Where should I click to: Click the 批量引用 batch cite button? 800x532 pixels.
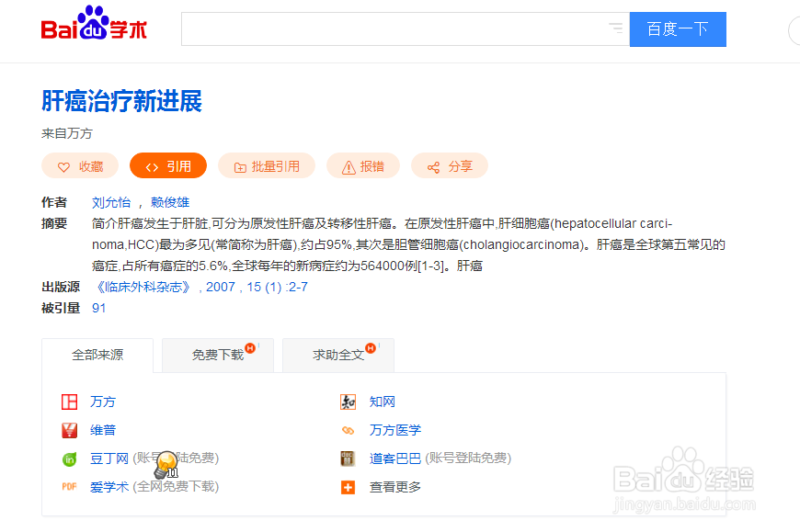pos(267,166)
